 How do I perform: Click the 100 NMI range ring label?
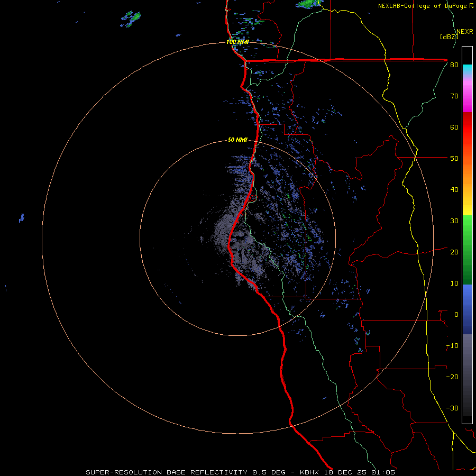point(237,42)
